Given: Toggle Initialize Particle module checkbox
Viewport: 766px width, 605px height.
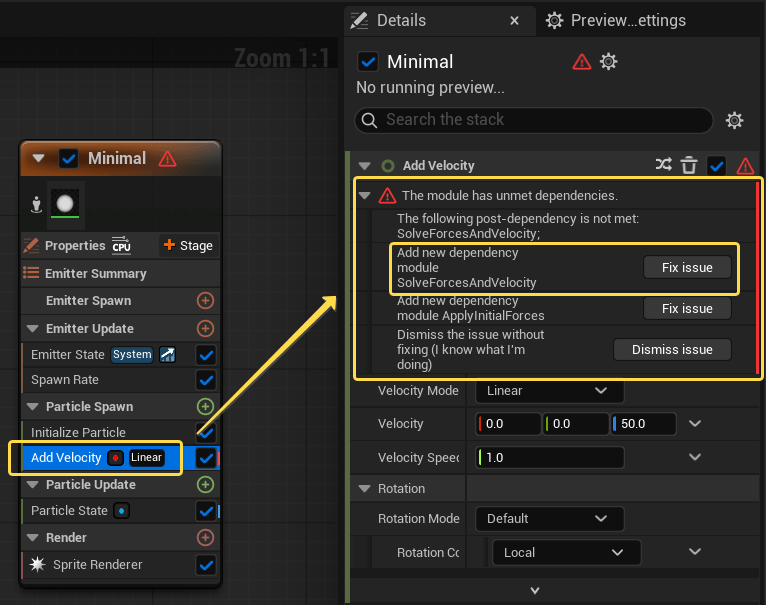Looking at the screenshot, I should pos(206,432).
